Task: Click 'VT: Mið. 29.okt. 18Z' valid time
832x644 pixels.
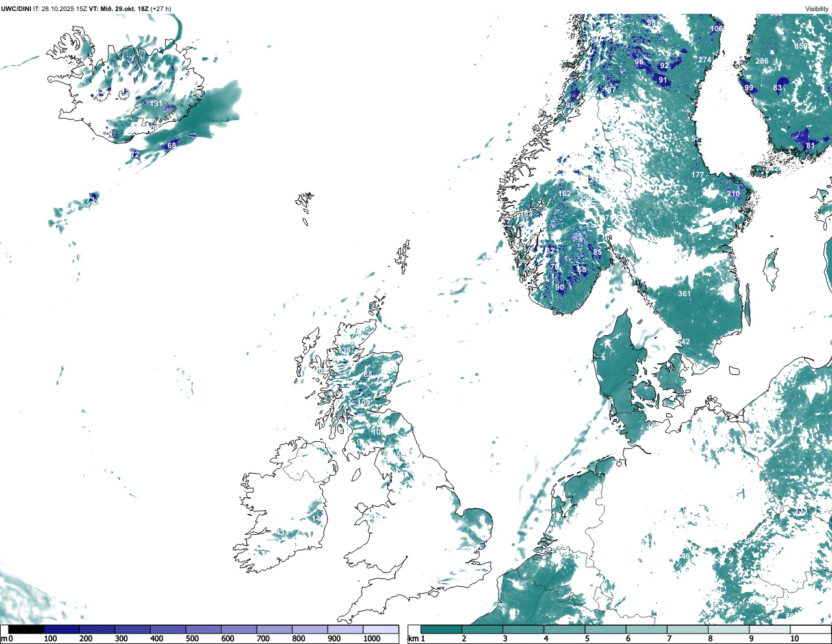Action: click(119, 8)
